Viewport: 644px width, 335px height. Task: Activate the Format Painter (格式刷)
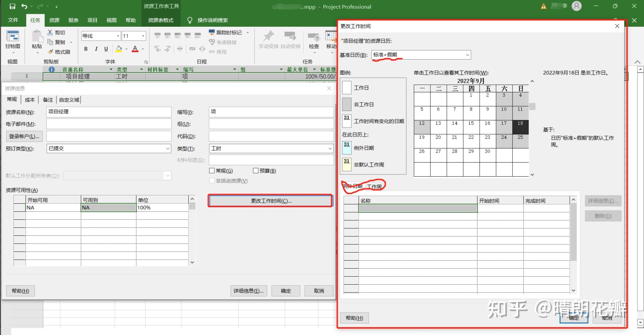pyautogui.click(x=59, y=52)
